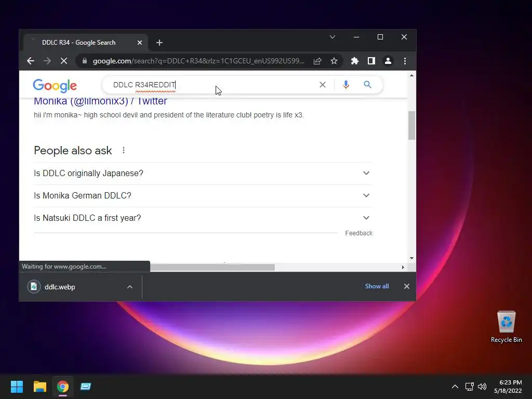Click the scroll up arrow
Viewport: 532px width, 399px height.
pyautogui.click(x=411, y=75)
